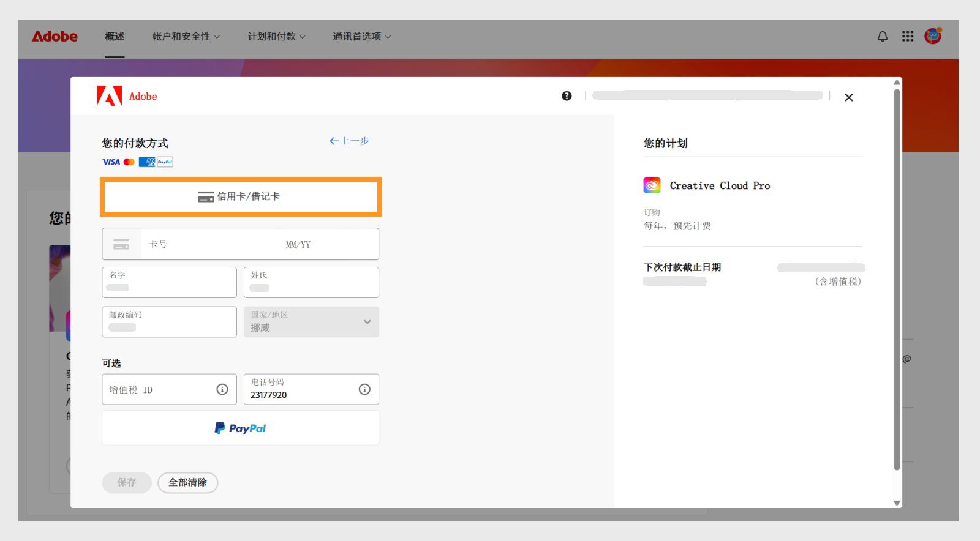Click the 您的付款方式 heading
Viewport: 980px width, 541px height.
135,143
